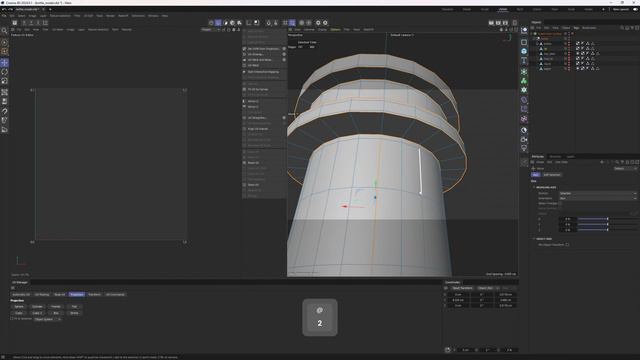
Task: Expand the top object hierarchy in Objects manager
Action: [x=532, y=34]
